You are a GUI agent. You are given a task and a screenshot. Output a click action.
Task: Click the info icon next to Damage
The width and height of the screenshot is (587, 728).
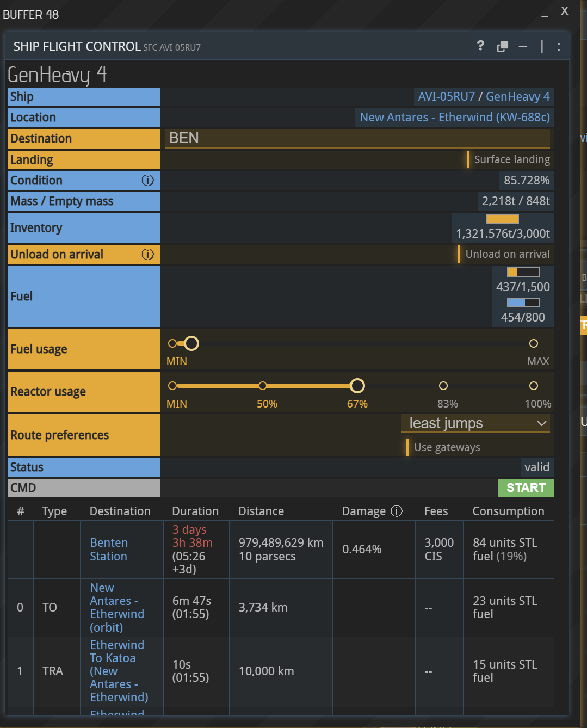coord(397,511)
